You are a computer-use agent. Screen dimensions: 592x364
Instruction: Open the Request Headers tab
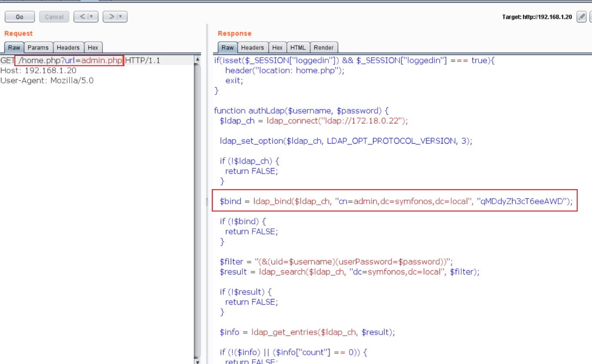(68, 48)
